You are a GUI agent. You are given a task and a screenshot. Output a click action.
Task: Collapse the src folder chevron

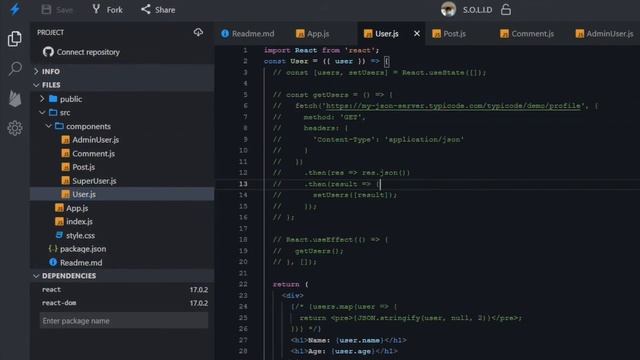(x=42, y=112)
